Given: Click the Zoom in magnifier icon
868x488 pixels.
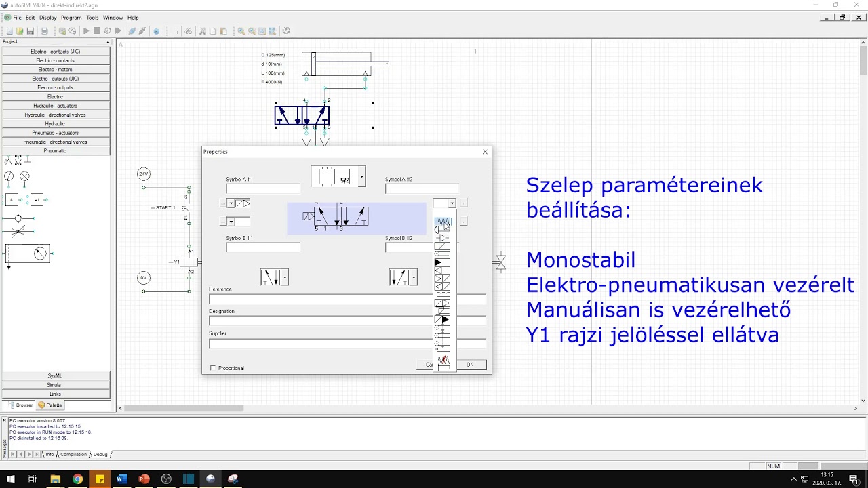Looking at the screenshot, I should tap(241, 31).
